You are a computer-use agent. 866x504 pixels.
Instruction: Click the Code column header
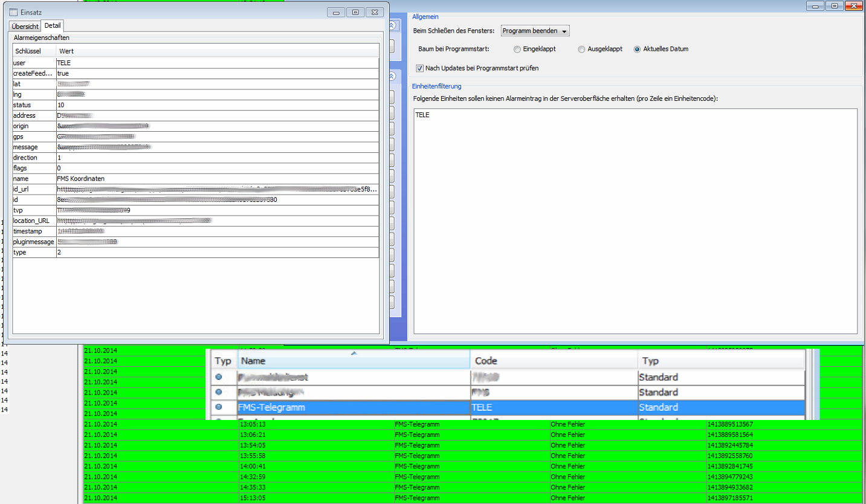pyautogui.click(x=553, y=361)
